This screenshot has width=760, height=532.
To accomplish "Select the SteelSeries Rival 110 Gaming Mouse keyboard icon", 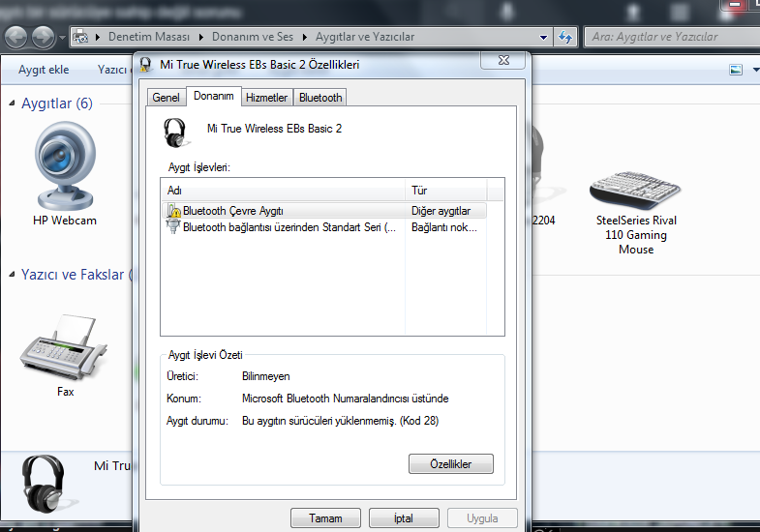I will 635,190.
